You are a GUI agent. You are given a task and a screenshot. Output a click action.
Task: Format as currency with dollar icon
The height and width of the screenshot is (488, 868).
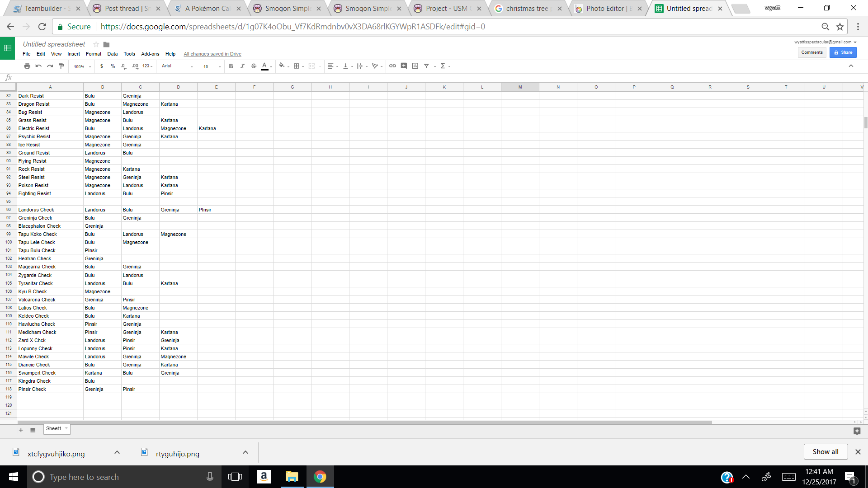pos(102,66)
